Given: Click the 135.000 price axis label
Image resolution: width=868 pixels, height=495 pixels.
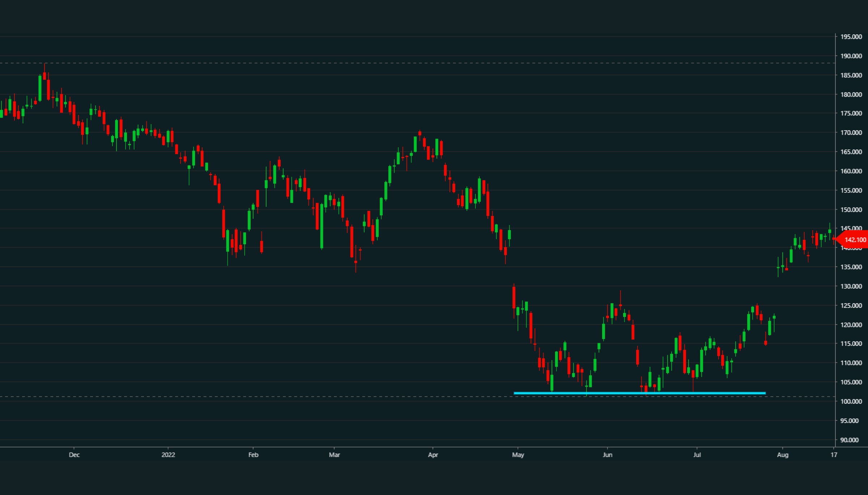Looking at the screenshot, I should point(851,267).
